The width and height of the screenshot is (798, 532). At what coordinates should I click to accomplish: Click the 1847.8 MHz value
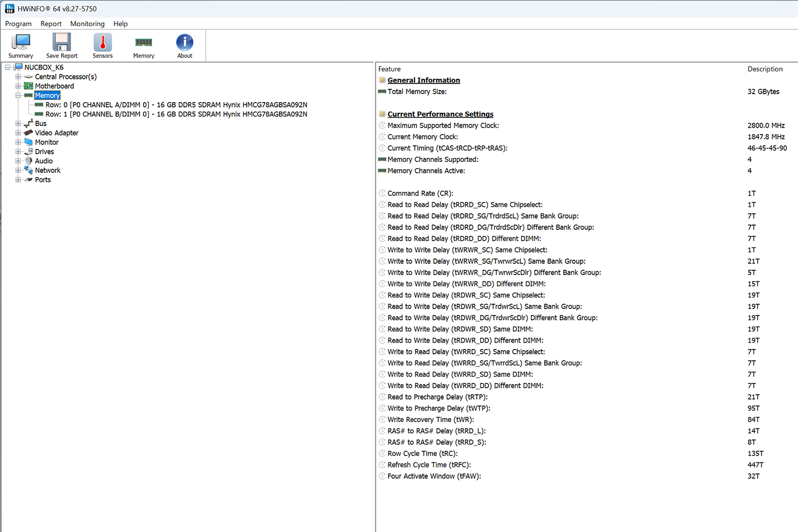(x=766, y=137)
